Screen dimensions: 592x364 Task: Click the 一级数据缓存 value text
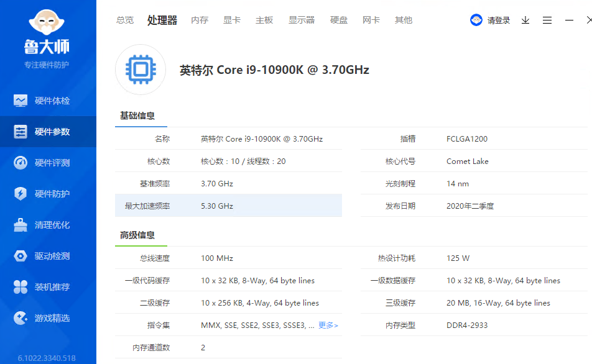[x=503, y=281]
